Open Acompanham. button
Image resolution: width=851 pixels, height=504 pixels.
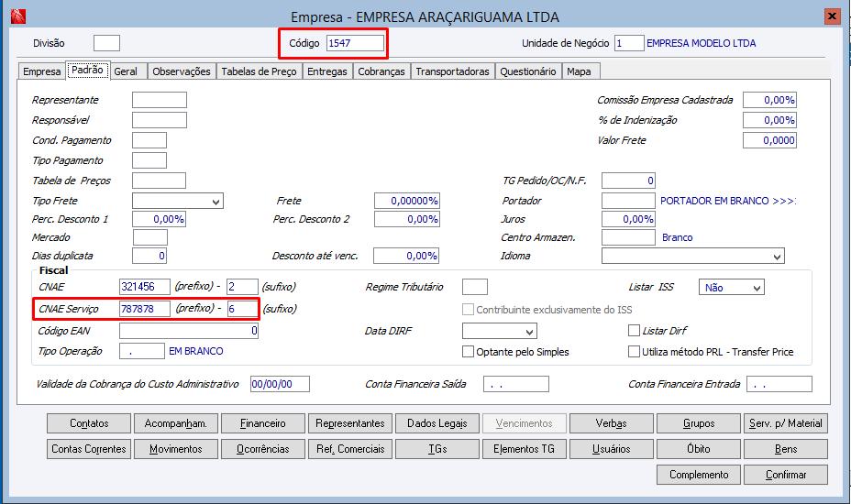[176, 423]
